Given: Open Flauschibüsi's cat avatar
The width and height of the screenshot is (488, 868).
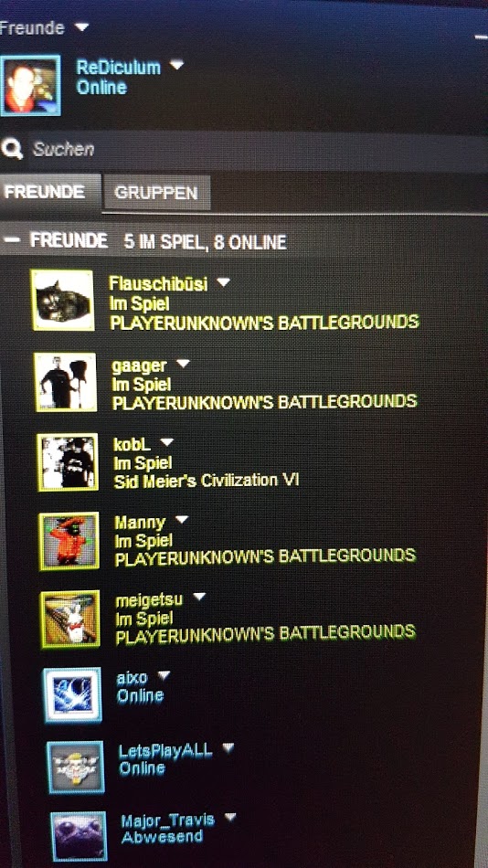Looking at the screenshot, I should [x=62, y=300].
